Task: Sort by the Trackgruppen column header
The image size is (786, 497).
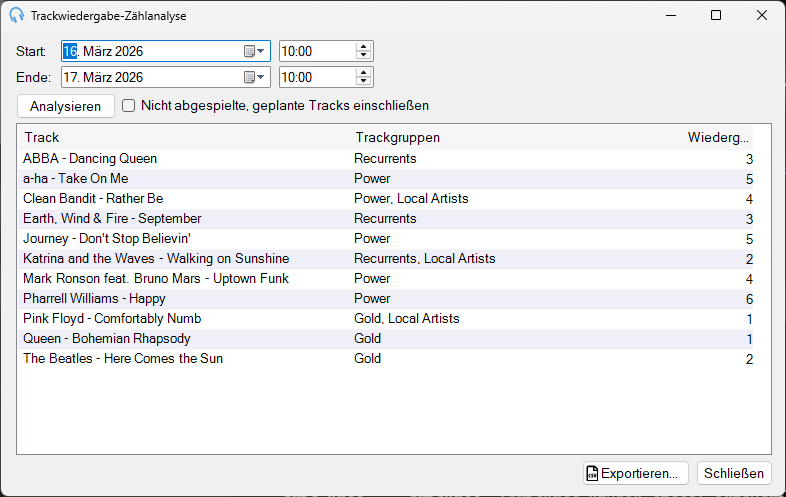Action: [x=516, y=137]
